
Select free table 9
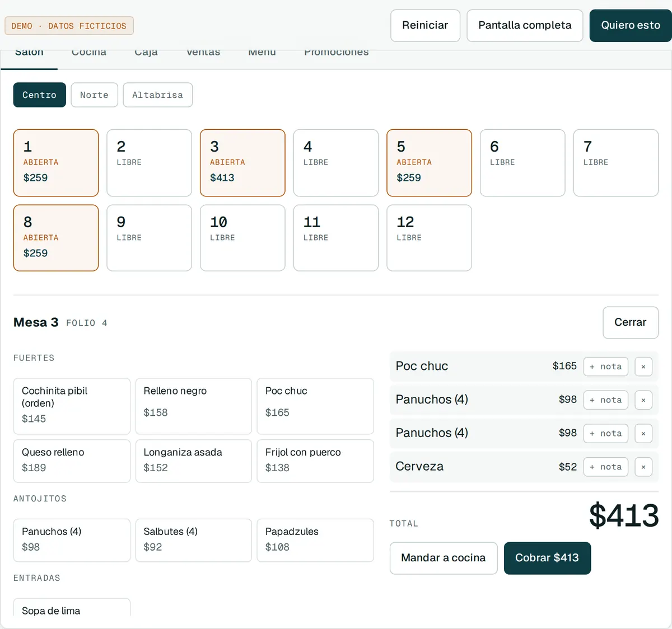(x=150, y=238)
